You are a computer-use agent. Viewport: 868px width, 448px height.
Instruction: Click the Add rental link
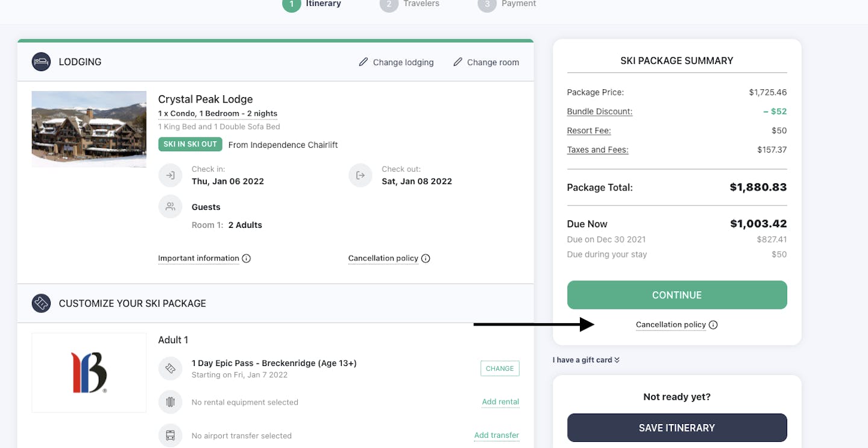pos(500,402)
